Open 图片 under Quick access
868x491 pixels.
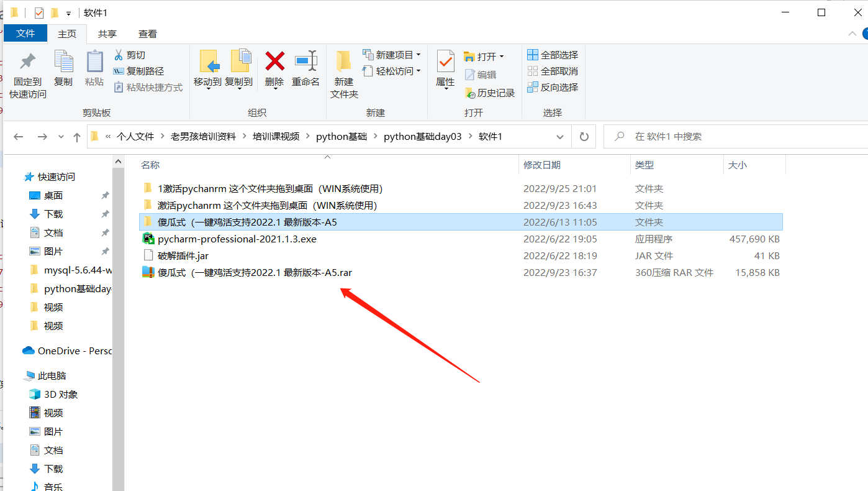click(53, 252)
